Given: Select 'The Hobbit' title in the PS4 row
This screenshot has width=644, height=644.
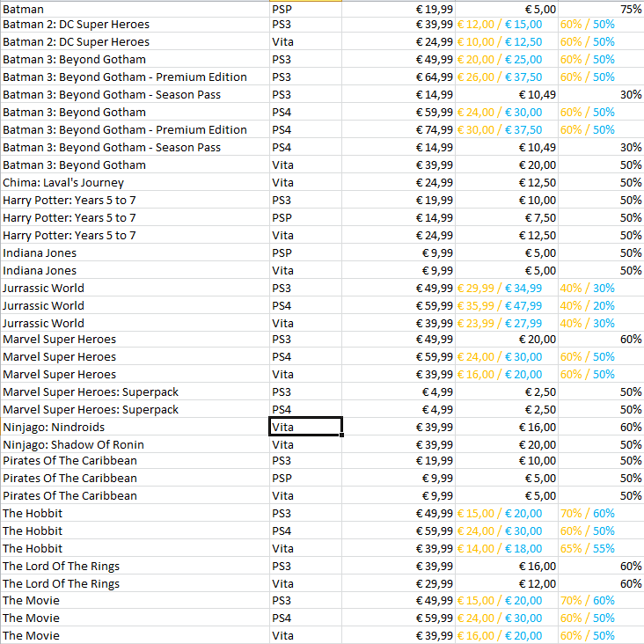Looking at the screenshot, I should pyautogui.click(x=135, y=531).
